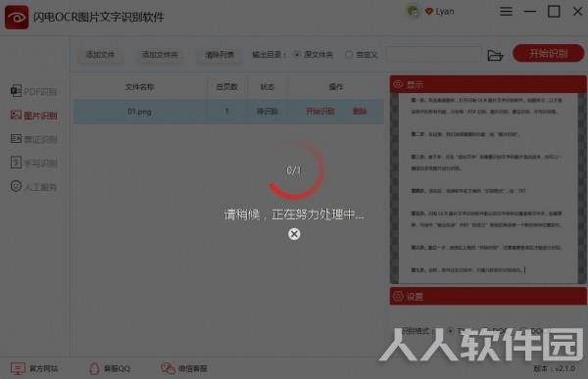Click the eye icon in the 显示 panel header

pyautogui.click(x=398, y=84)
